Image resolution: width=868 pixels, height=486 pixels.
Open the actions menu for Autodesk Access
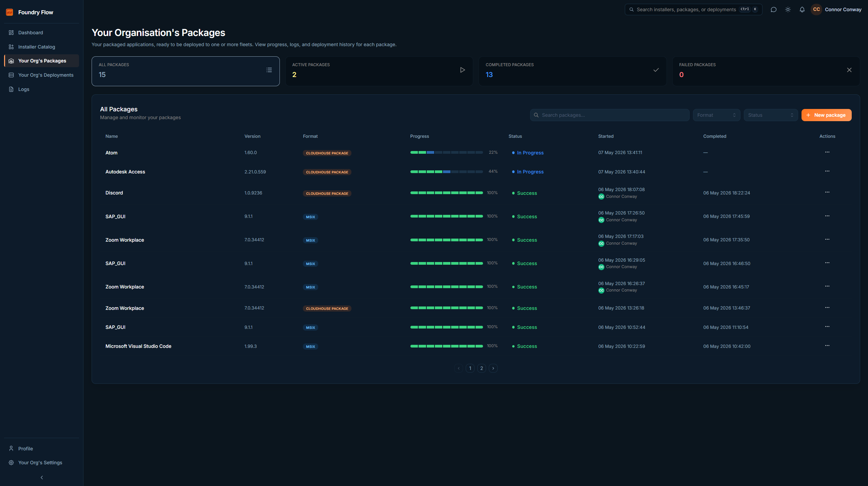point(827,171)
